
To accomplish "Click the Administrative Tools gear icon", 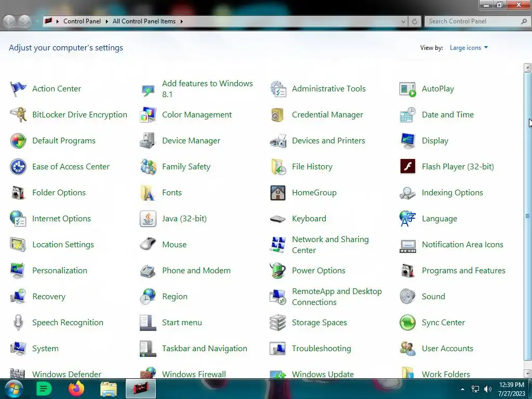I will 278,89.
